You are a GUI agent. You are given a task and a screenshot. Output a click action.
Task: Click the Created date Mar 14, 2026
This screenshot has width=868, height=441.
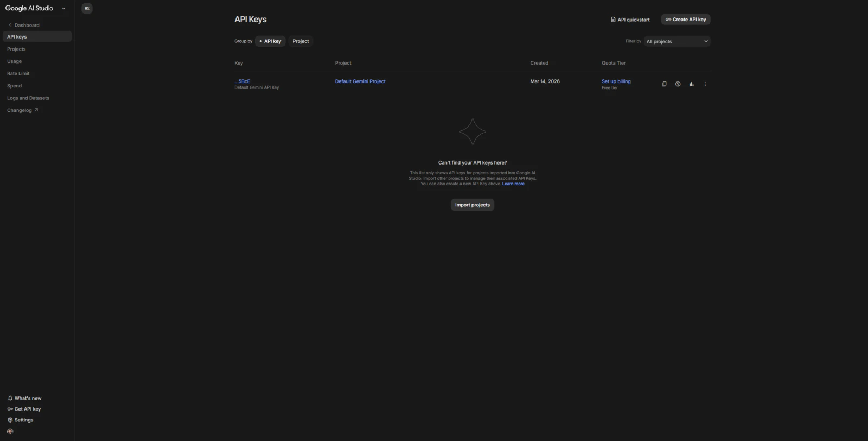pos(545,81)
